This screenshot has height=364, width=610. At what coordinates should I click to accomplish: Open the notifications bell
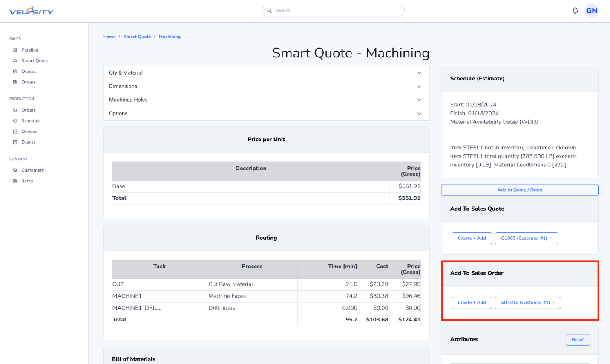point(575,11)
